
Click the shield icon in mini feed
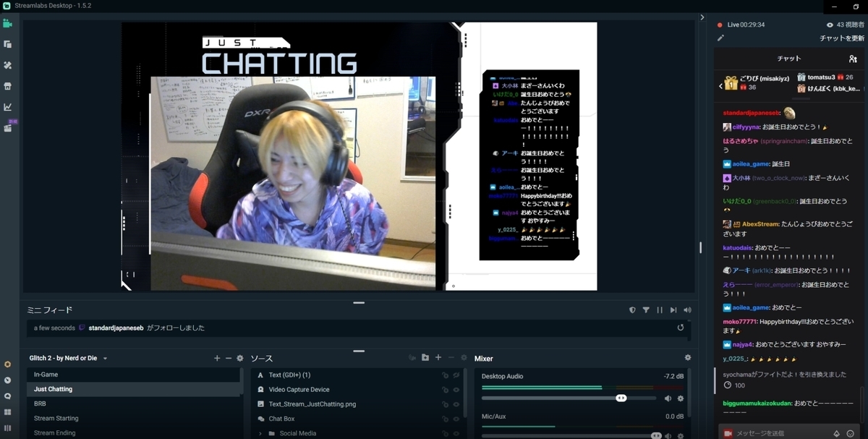coord(632,310)
